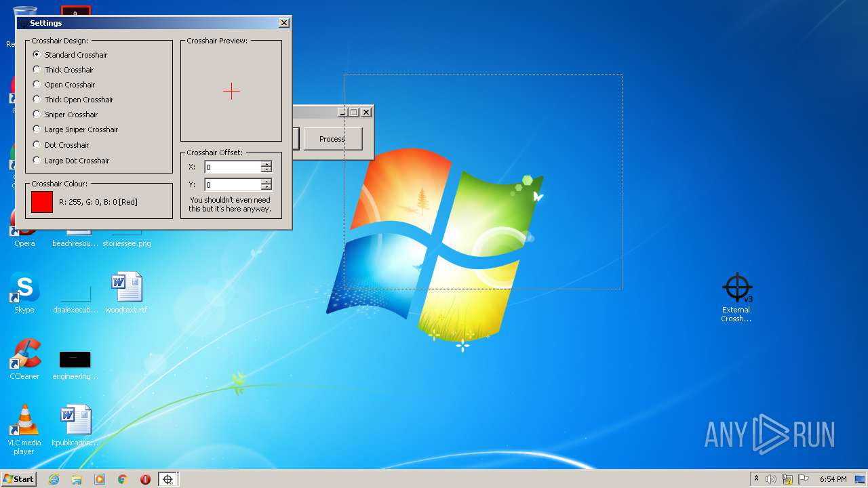Select Thick Crosshair design
This screenshot has height=488, width=868.
(x=64, y=70)
